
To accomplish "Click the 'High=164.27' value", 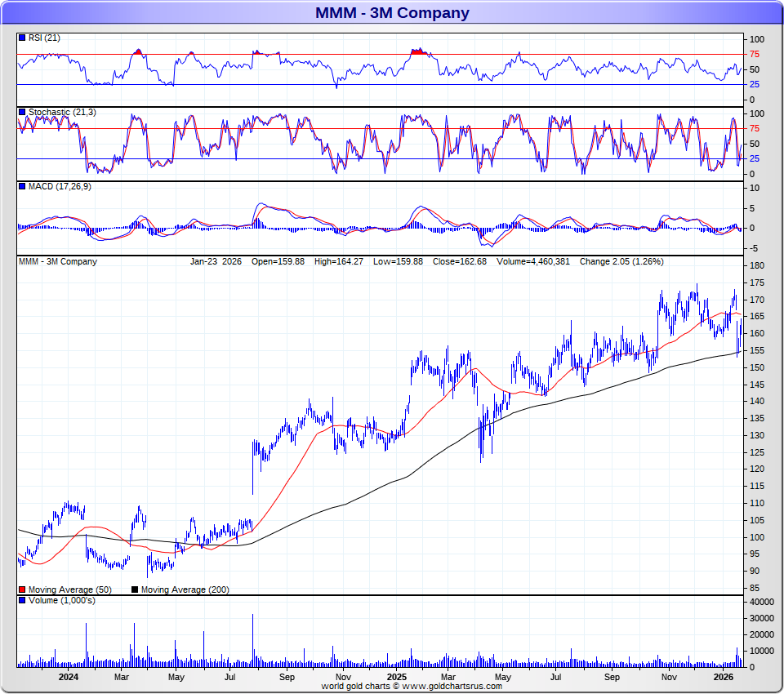I will [338, 261].
